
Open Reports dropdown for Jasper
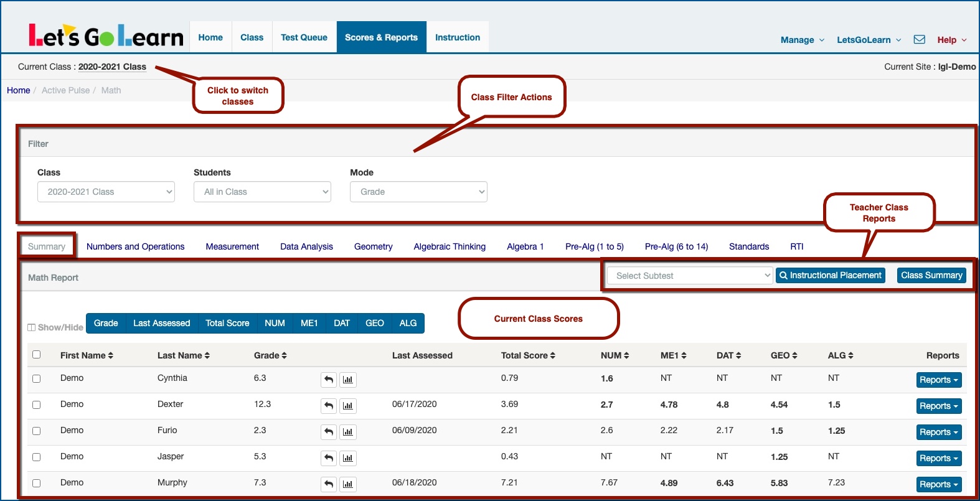tap(939, 458)
